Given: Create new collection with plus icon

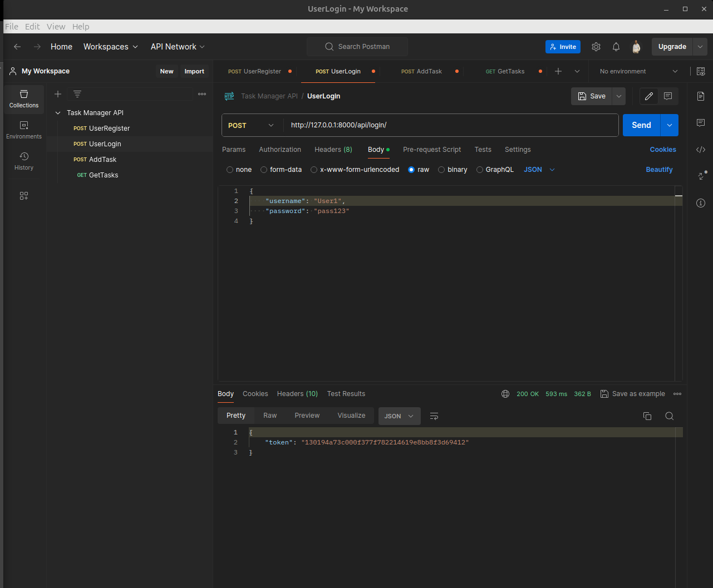Looking at the screenshot, I should (x=58, y=94).
